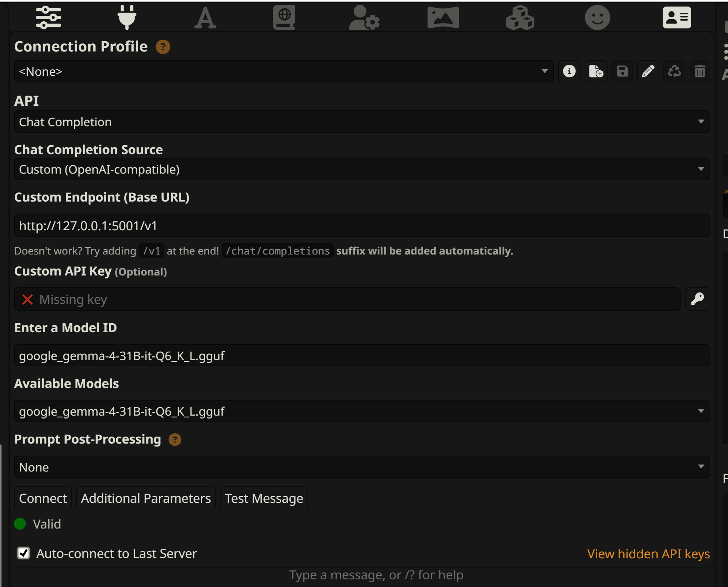Screen dimensions: 728x587
Task: Click the API connections plug icon
Action: (x=127, y=17)
